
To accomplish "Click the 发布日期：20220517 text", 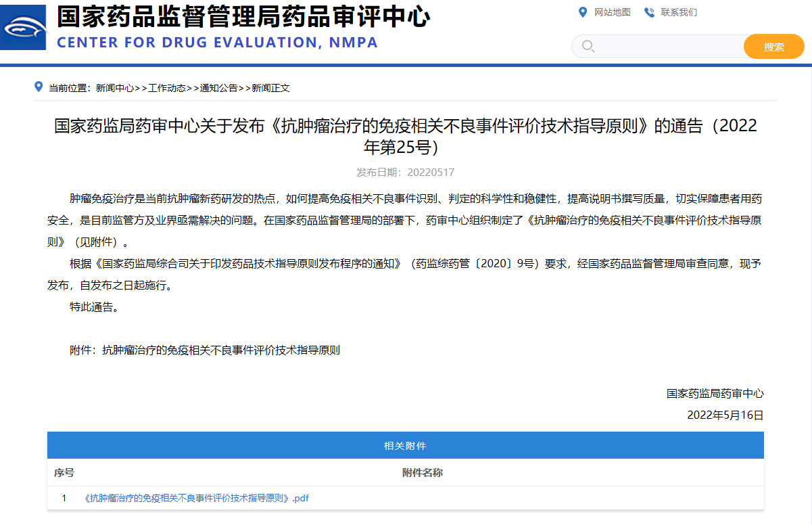I will click(x=406, y=173).
